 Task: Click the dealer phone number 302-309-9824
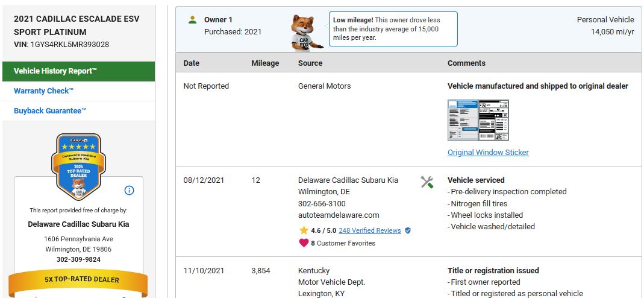pyautogui.click(x=78, y=259)
